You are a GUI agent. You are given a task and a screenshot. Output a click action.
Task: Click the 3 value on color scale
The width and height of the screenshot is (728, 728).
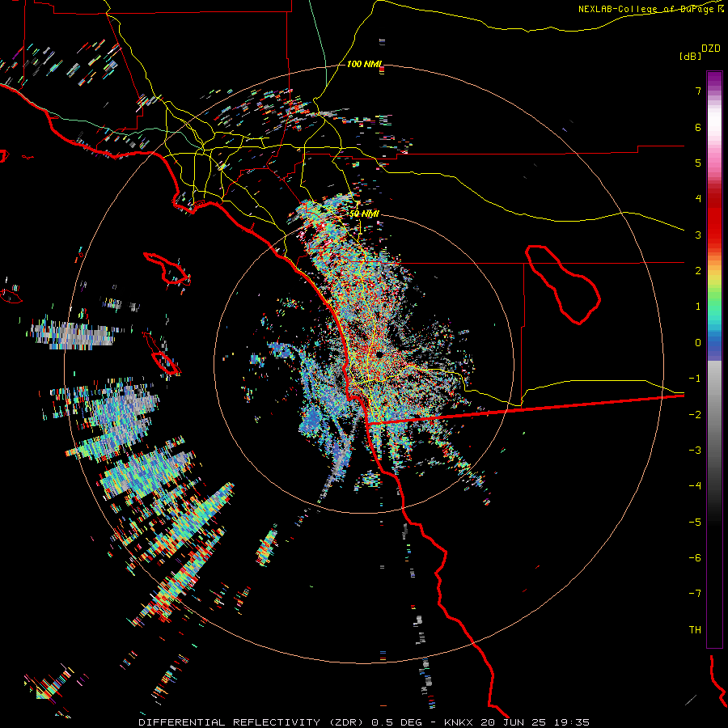tap(698, 235)
